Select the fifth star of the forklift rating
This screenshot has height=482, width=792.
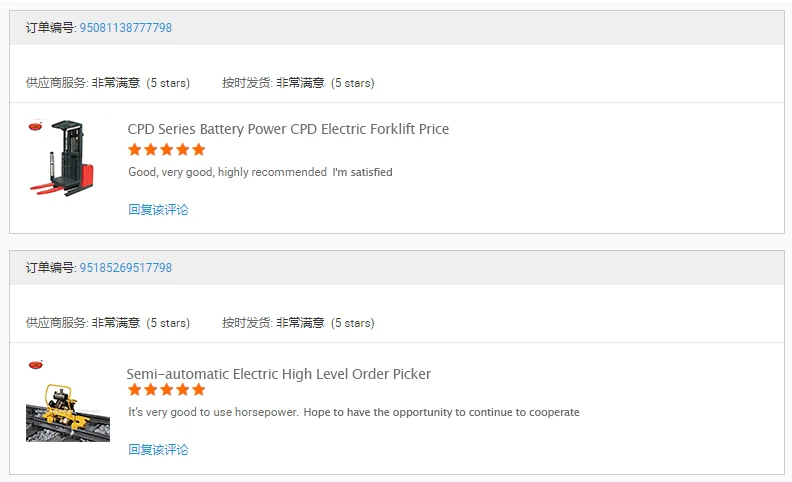199,150
